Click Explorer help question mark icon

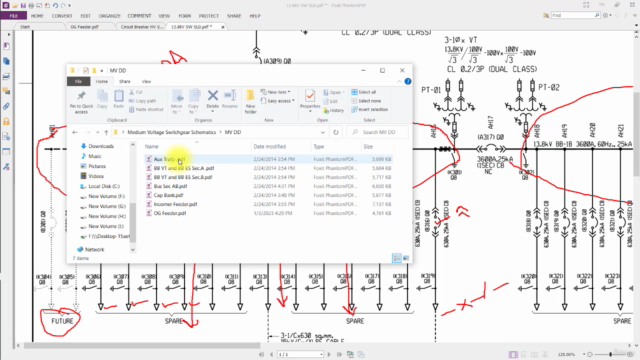[x=408, y=81]
